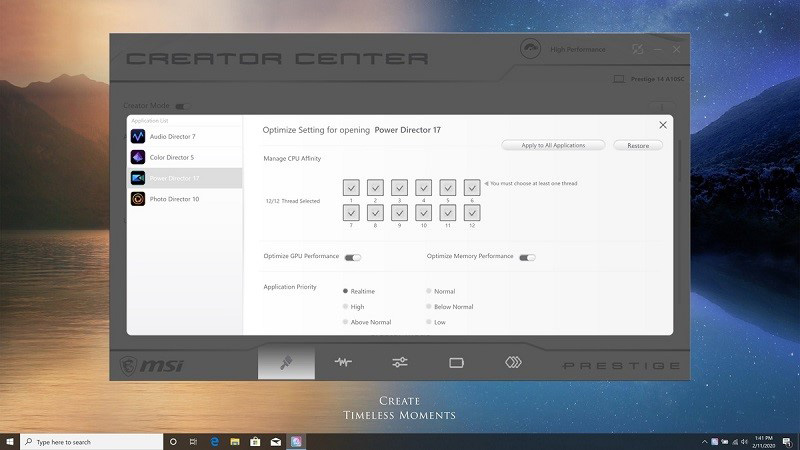Open the double-chevron tools tab
Screen dimensions: 800x450
513,362
